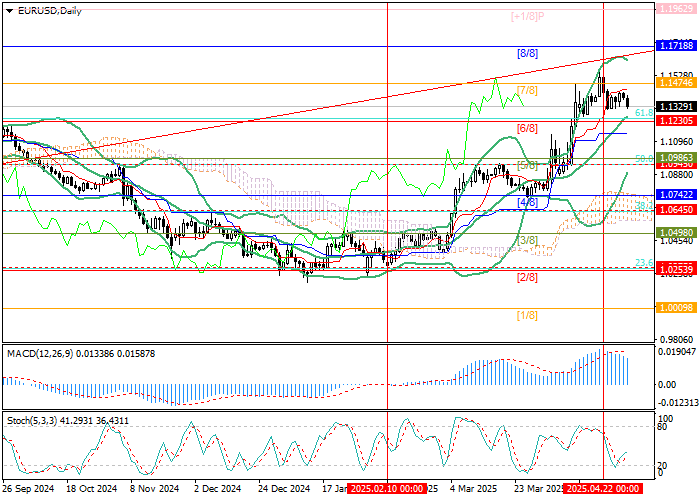The image size is (700, 500).
Task: Click the 2025.04.22 00:00 date marker
Action: pos(604,489)
